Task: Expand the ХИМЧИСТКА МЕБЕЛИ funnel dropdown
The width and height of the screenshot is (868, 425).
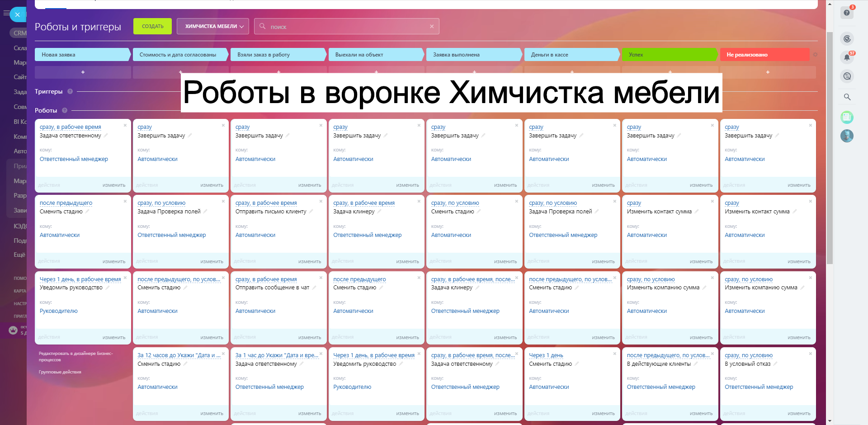Action: point(212,26)
